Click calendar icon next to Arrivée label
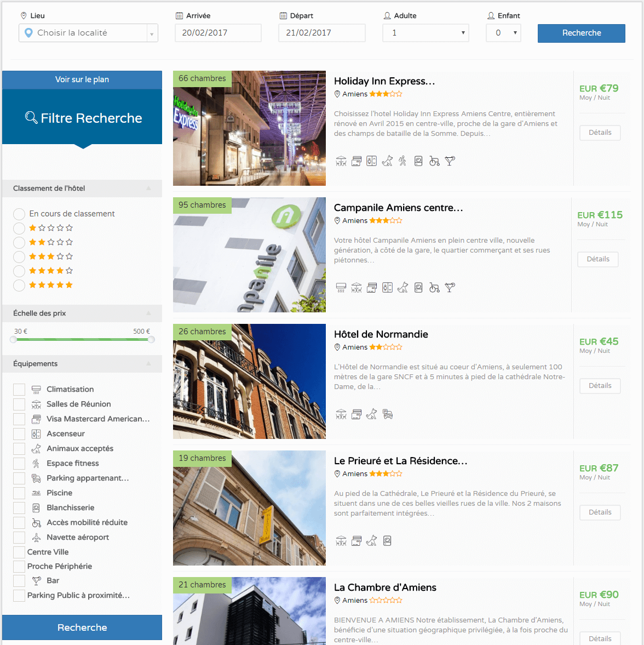Image resolution: width=644 pixels, height=645 pixels. tap(179, 16)
